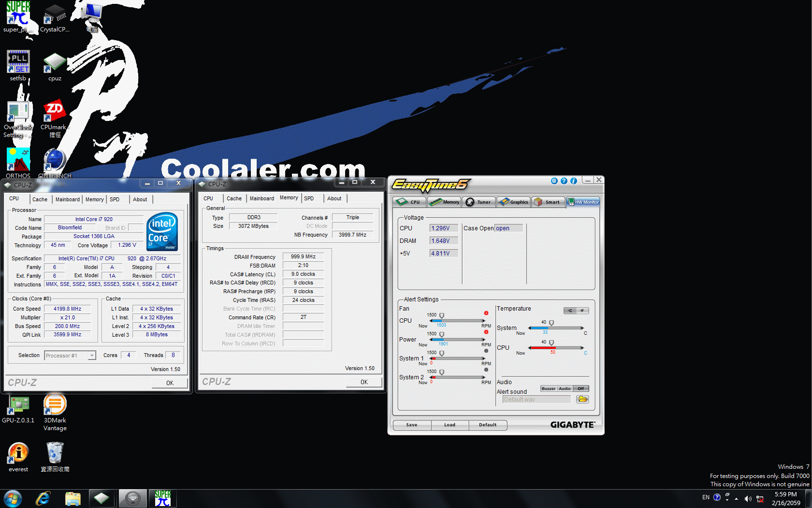The width and height of the screenshot is (812, 508).
Task: Click OK in left CPU-Z window
Action: [x=170, y=383]
